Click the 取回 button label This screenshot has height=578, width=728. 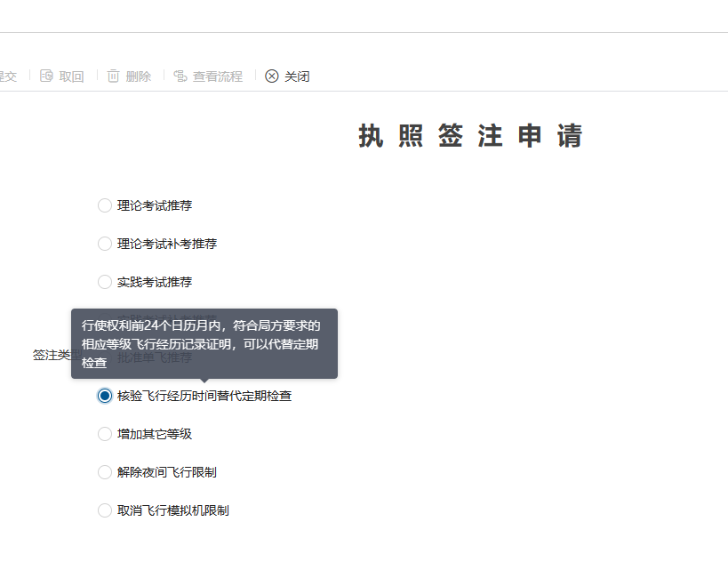71,76
